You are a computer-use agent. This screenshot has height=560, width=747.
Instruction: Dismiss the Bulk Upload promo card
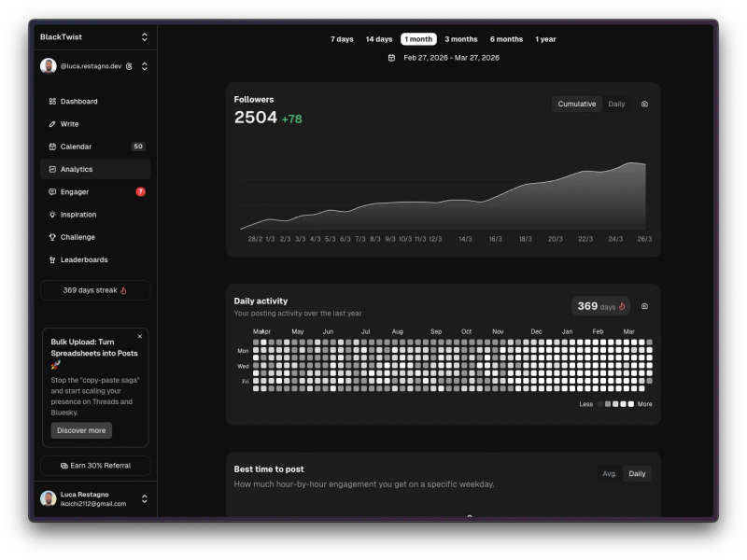click(x=140, y=335)
